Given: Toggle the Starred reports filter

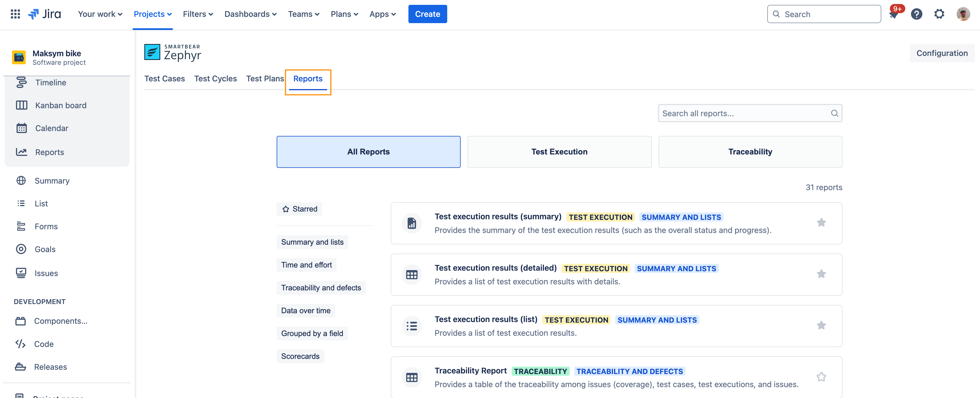Looking at the screenshot, I should [299, 209].
